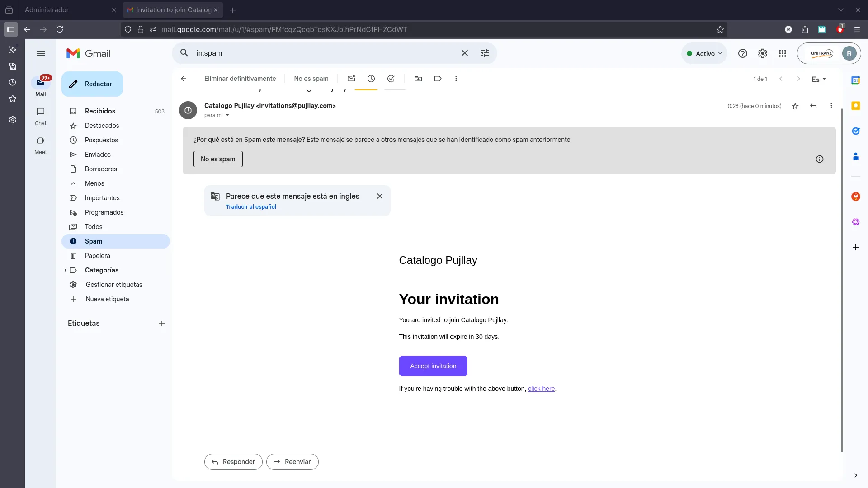Apply a label using the label icon

(438, 79)
